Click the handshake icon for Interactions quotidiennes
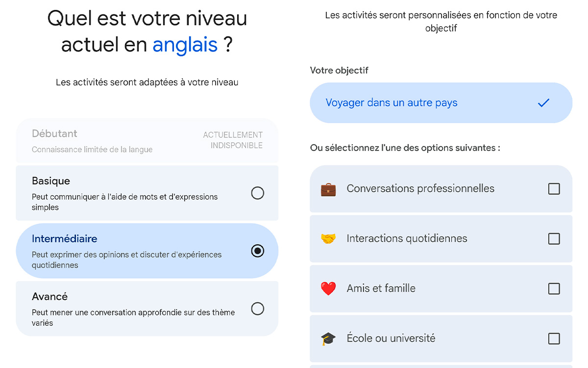This screenshot has height=368, width=588. click(x=328, y=238)
